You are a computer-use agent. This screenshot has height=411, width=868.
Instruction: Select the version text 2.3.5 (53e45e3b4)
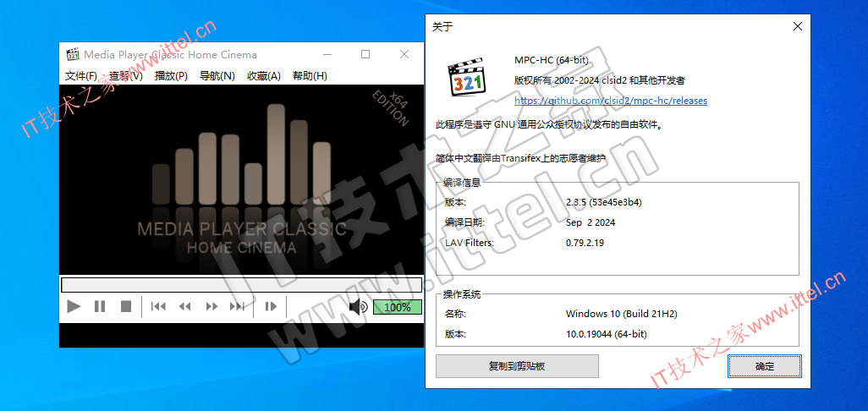[x=603, y=202]
